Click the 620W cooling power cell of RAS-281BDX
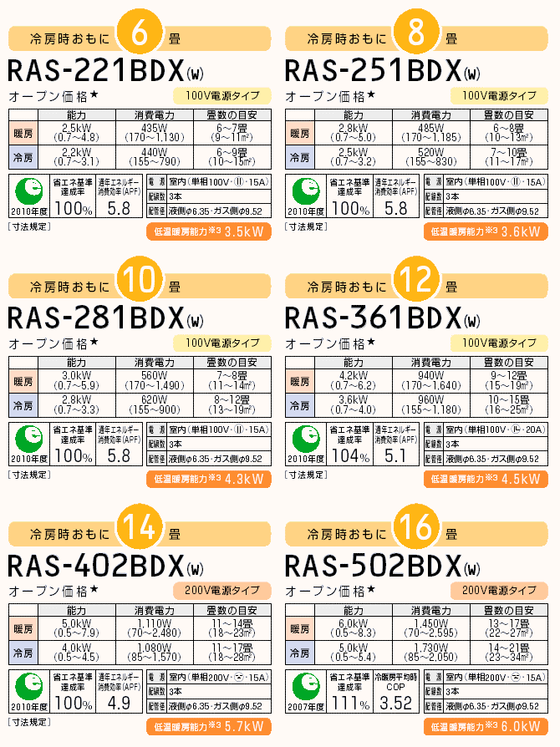The height and width of the screenshot is (747, 560). 155,405
